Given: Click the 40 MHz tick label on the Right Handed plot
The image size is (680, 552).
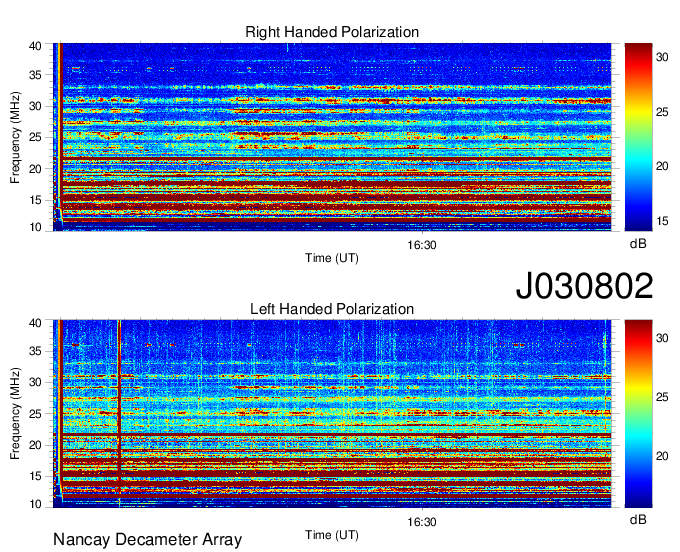Looking at the screenshot, I should click(x=35, y=46).
